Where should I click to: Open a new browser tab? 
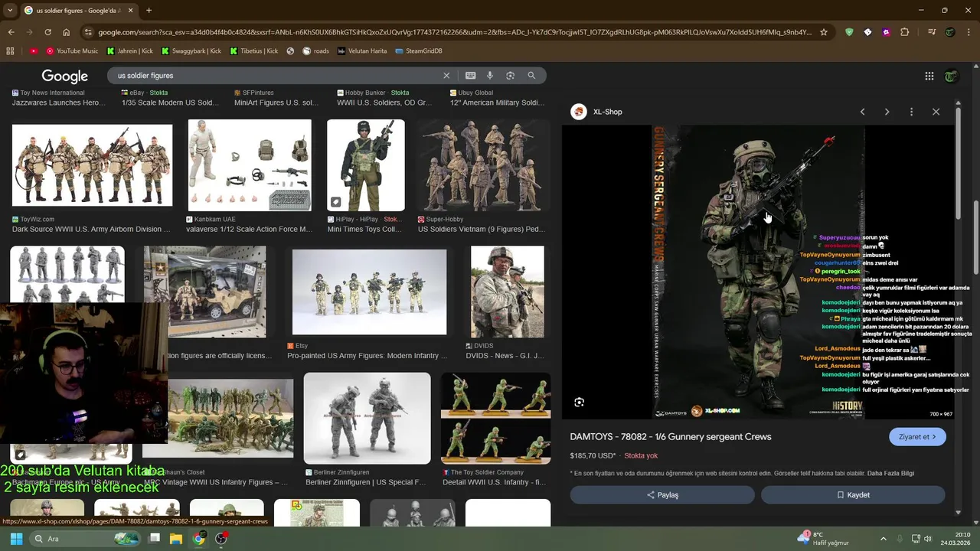[x=149, y=10]
